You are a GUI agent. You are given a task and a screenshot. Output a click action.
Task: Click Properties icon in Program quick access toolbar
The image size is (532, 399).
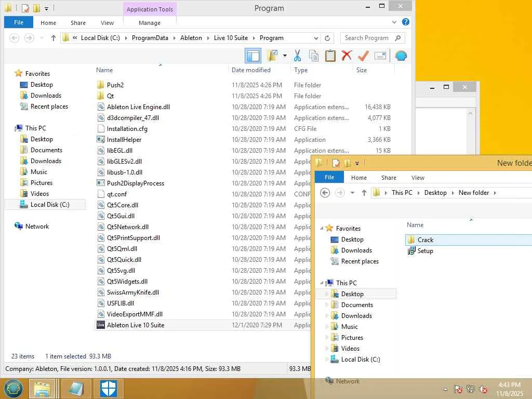coord(25,8)
